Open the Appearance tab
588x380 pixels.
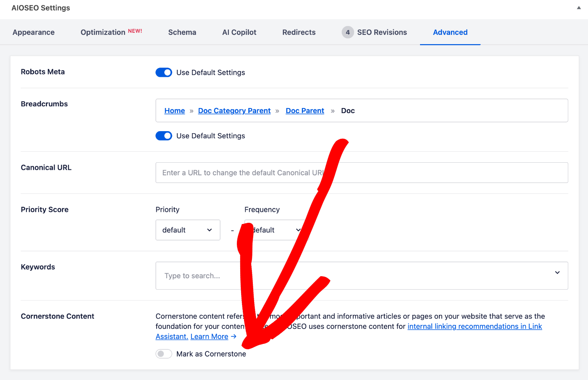34,32
